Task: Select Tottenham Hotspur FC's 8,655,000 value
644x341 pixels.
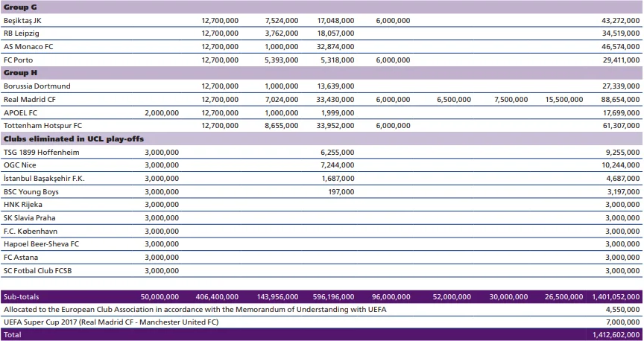Action: (x=282, y=126)
